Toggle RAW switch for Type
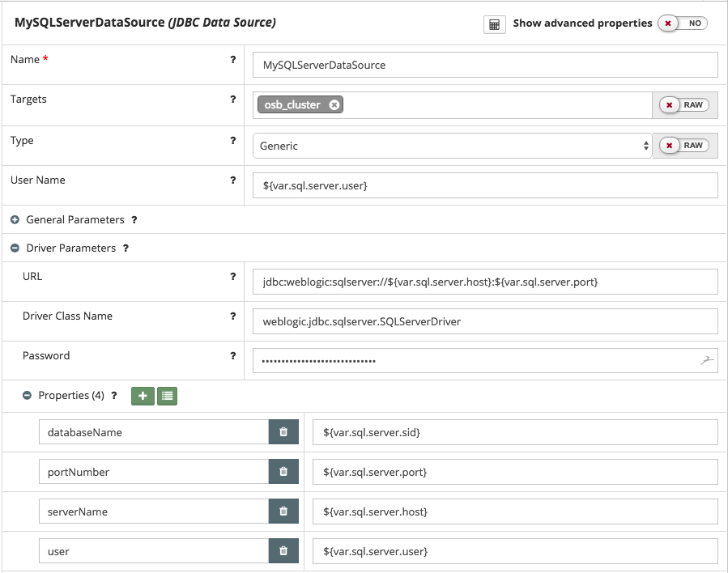This screenshot has height=573, width=728. (x=684, y=146)
